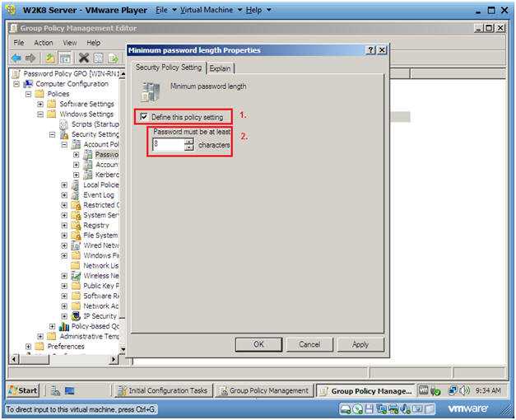516x420 pixels.
Task: Click the Export List toolbar icon
Action: coord(113,58)
